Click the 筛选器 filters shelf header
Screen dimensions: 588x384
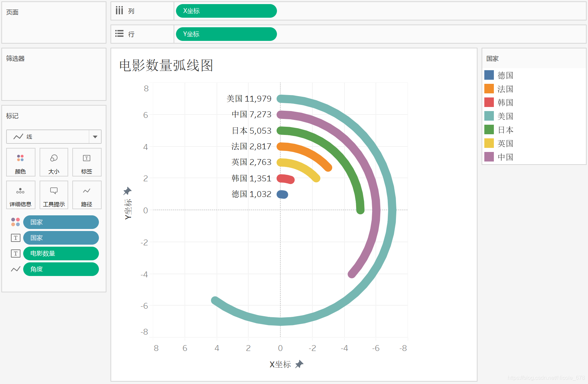click(15, 59)
